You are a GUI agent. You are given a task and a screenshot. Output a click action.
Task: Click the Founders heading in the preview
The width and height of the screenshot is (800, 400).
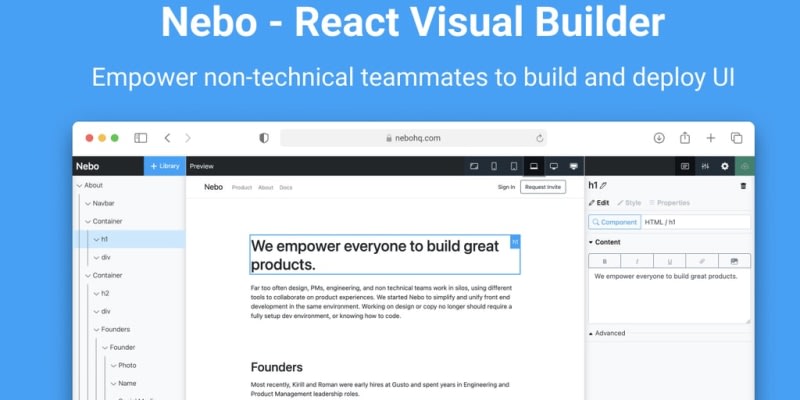click(x=277, y=367)
